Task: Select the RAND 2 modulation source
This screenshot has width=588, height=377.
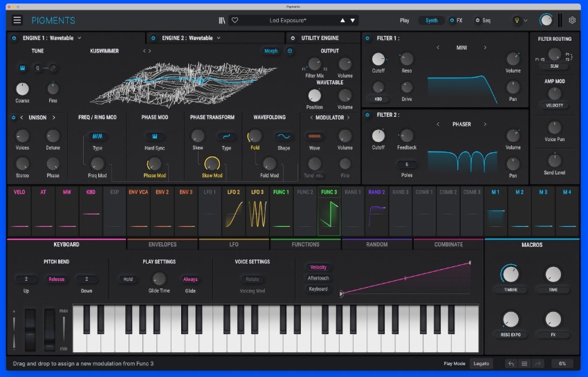Action: (376, 211)
